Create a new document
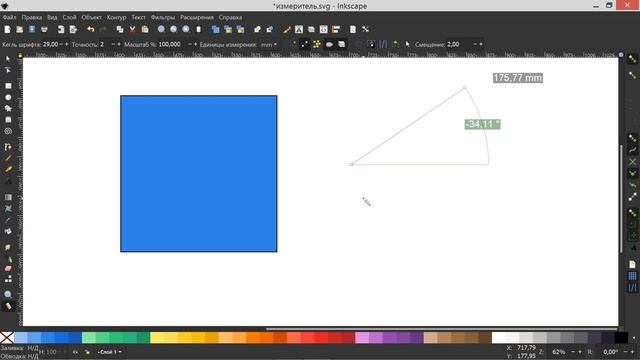The width and height of the screenshot is (640, 360). [x=7, y=29]
